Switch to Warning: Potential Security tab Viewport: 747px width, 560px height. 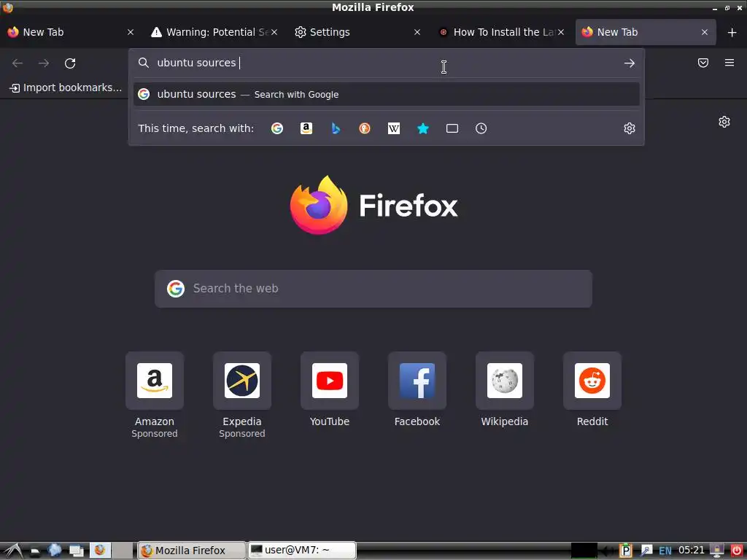coord(214,32)
